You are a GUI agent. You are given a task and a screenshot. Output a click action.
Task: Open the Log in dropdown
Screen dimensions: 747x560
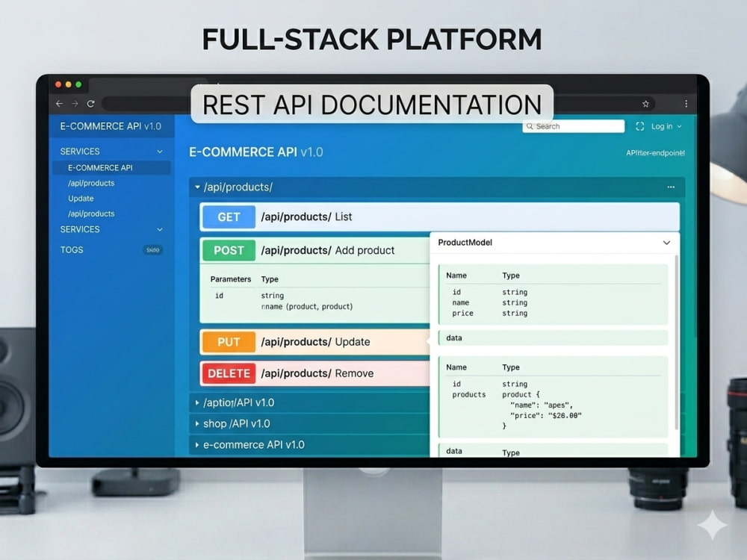(666, 126)
